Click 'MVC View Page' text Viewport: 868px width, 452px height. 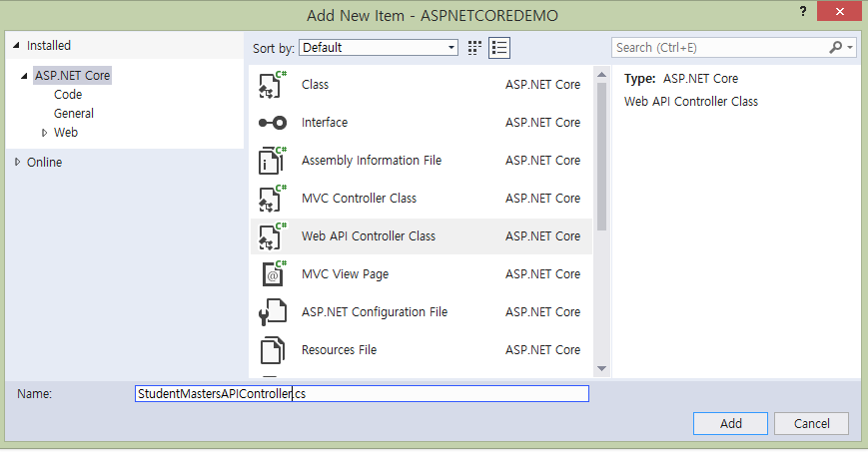click(345, 274)
